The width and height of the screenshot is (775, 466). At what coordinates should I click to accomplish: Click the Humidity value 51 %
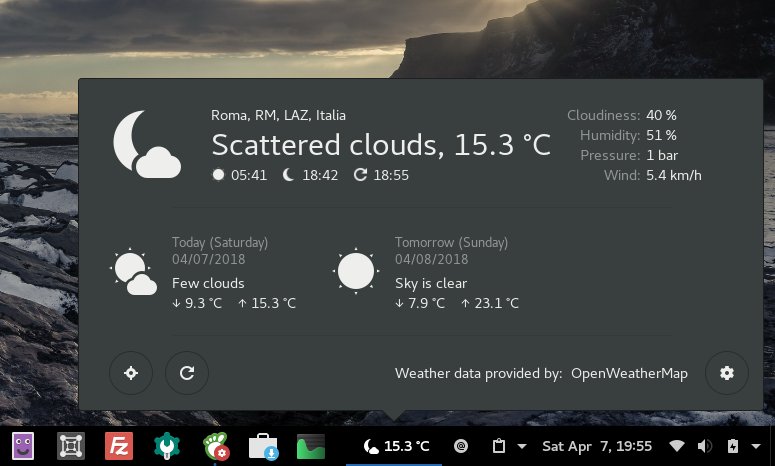pos(661,135)
